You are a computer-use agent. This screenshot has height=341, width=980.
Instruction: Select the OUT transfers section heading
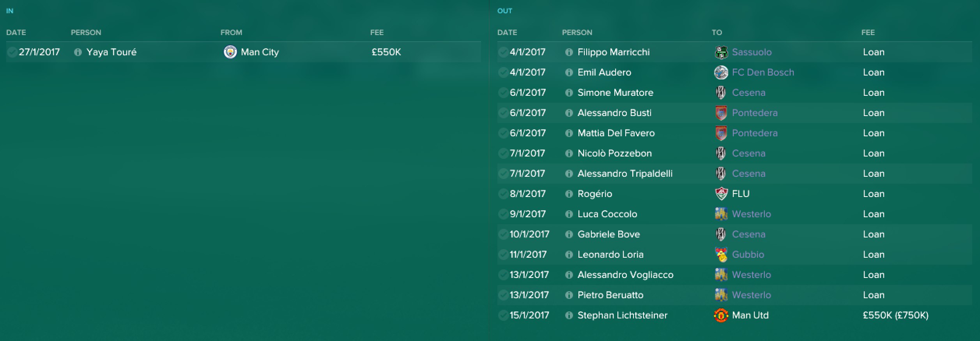point(504,11)
